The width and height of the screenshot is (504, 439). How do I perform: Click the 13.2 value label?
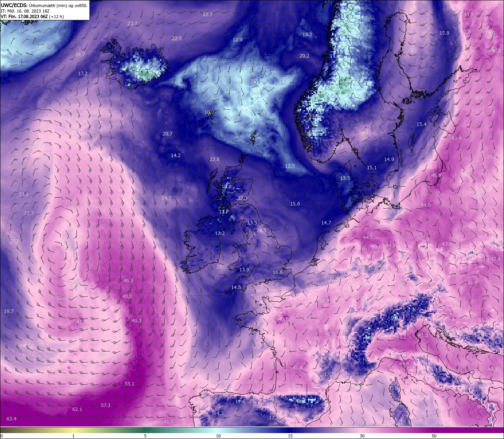pos(307,35)
